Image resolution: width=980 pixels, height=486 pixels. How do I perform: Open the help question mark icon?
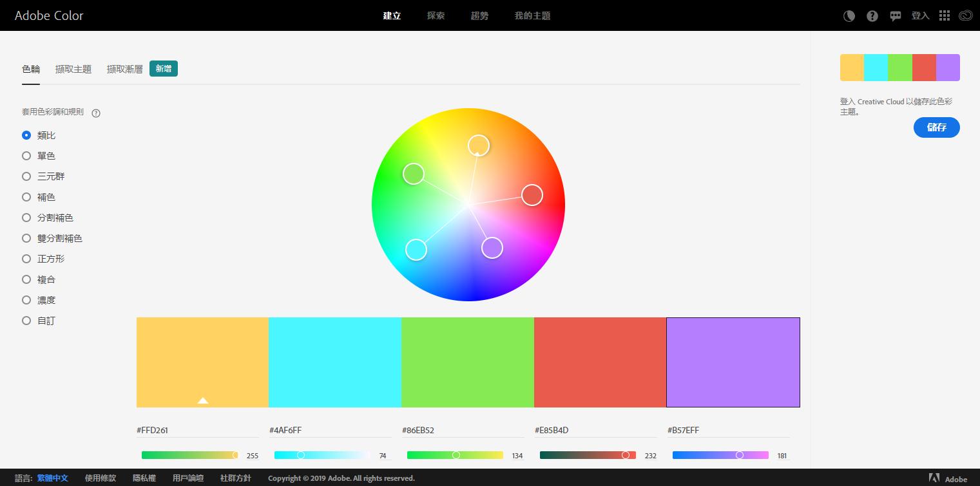coord(872,16)
